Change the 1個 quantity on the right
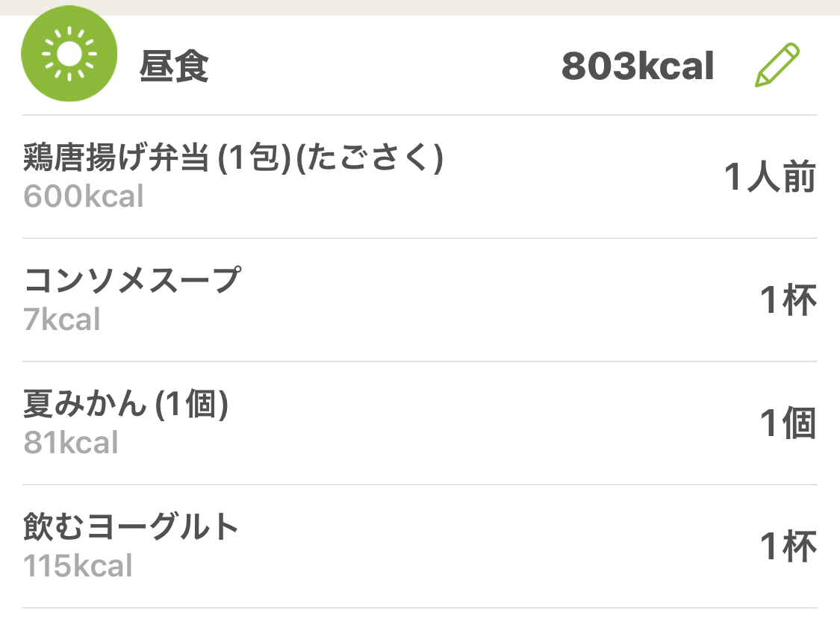 pyautogui.click(x=788, y=423)
